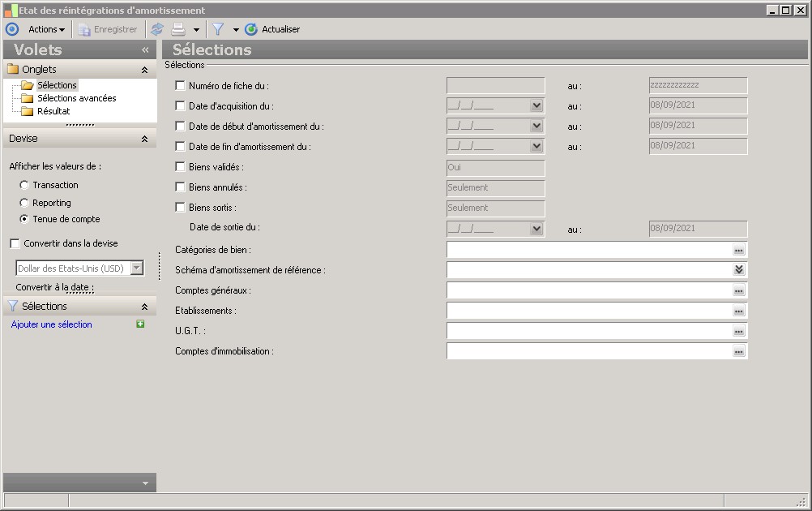Click the Ajouter une sélection link

52,324
